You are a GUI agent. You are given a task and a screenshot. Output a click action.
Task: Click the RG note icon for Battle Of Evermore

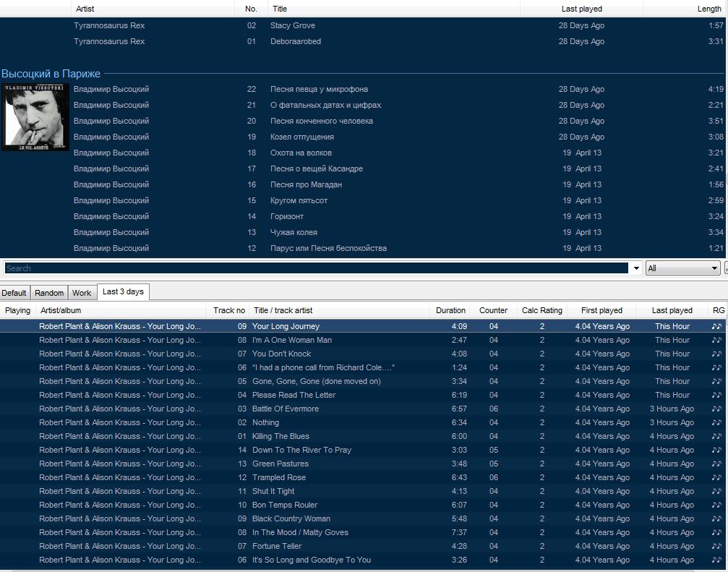[x=716, y=409]
